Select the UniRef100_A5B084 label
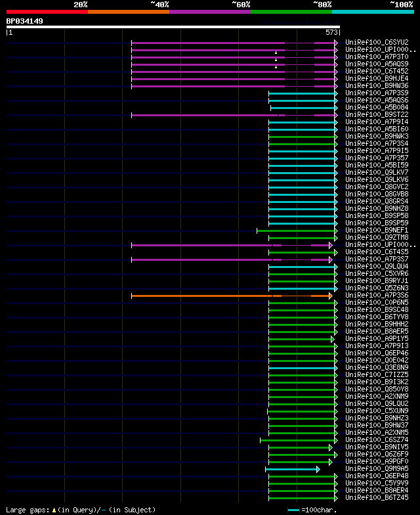This screenshot has height=515, width=420. [x=377, y=108]
